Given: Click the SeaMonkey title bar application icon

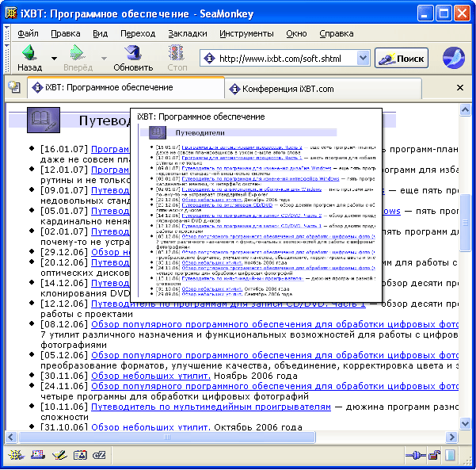Looking at the screenshot, I should [11, 13].
